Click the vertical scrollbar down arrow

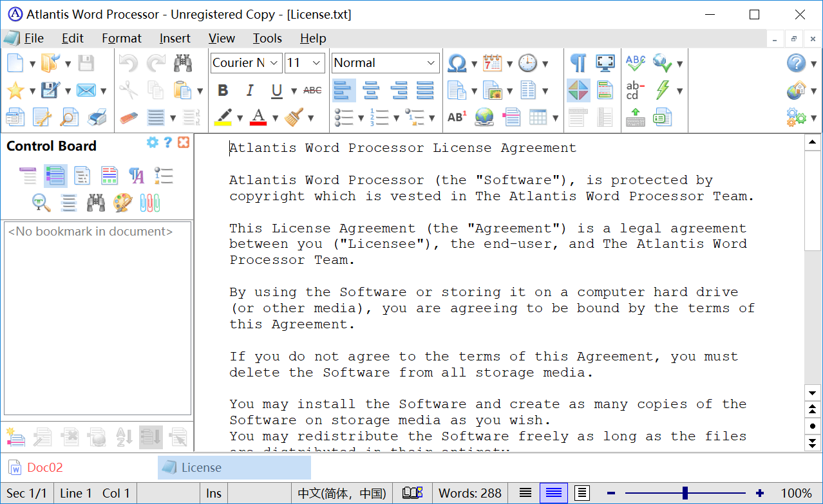tap(813, 392)
